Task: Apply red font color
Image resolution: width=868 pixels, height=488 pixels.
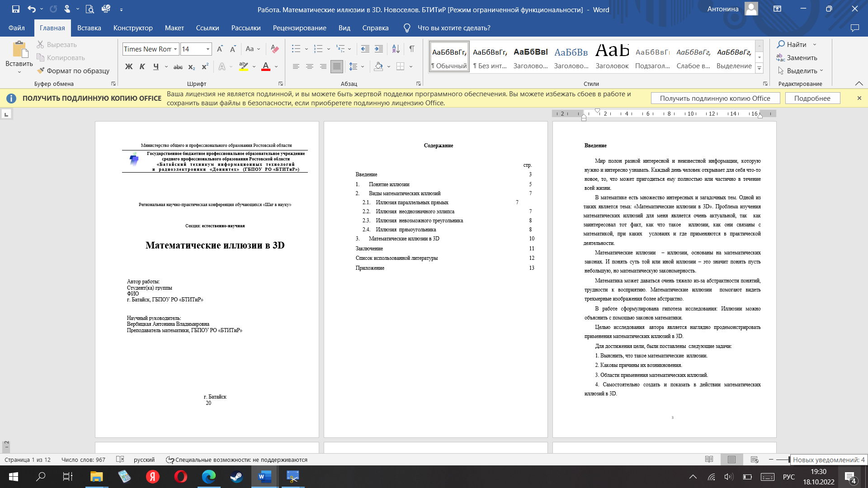Action: (266, 67)
